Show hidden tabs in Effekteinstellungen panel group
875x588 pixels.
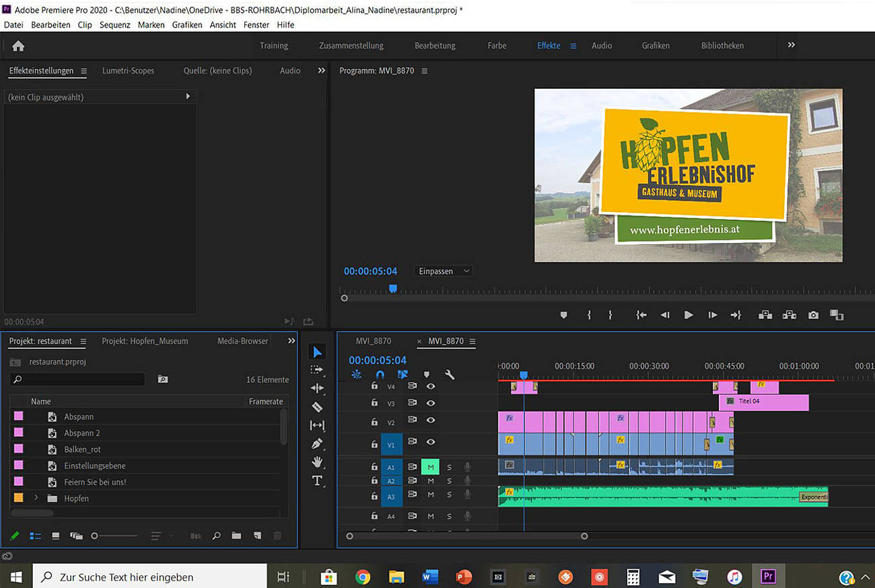(x=321, y=71)
